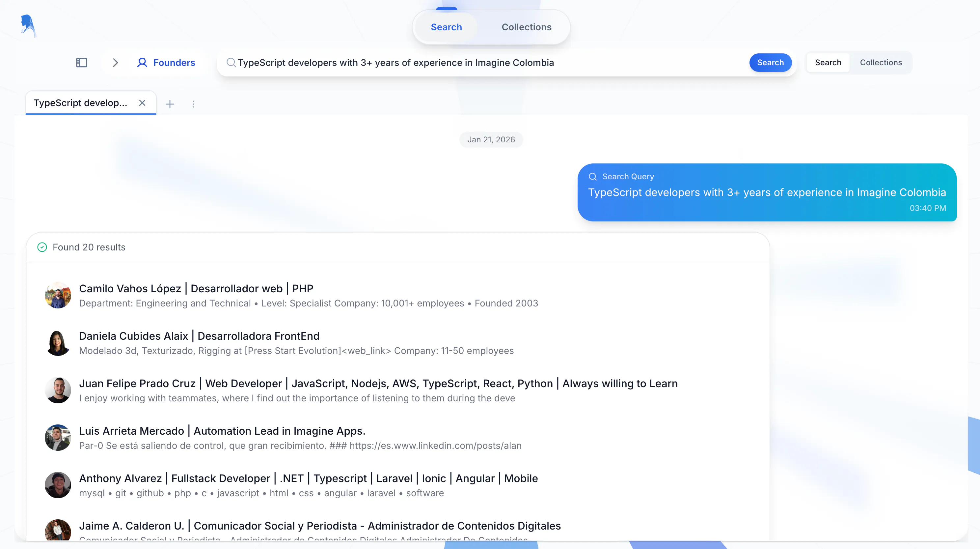This screenshot has height=549, width=980.
Task: Open Camilo Vahos López profile photo
Action: [x=58, y=295]
